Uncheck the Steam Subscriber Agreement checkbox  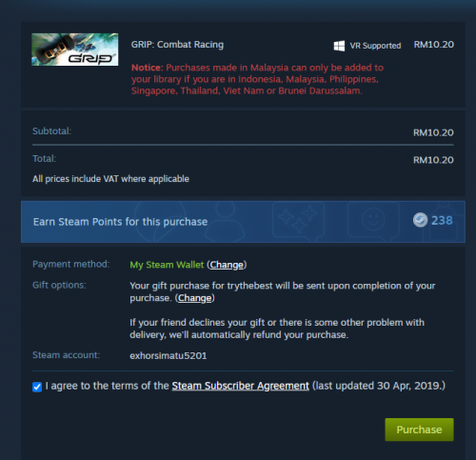point(37,387)
